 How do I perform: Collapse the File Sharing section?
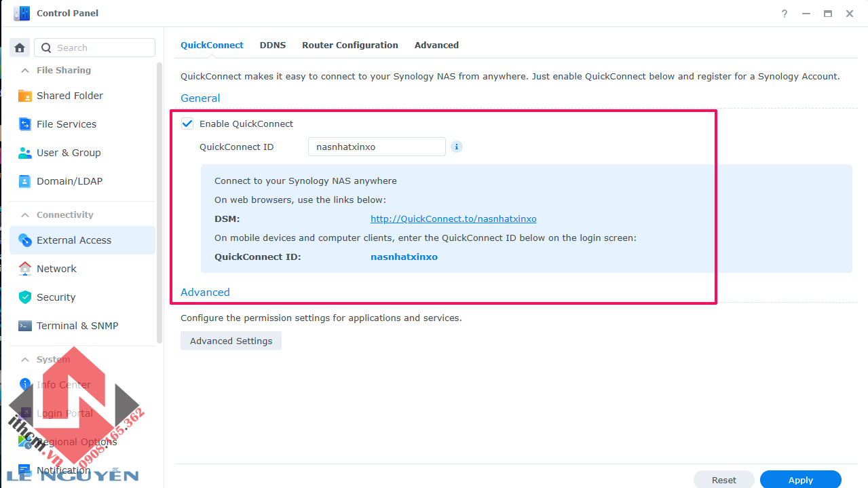[x=25, y=71]
